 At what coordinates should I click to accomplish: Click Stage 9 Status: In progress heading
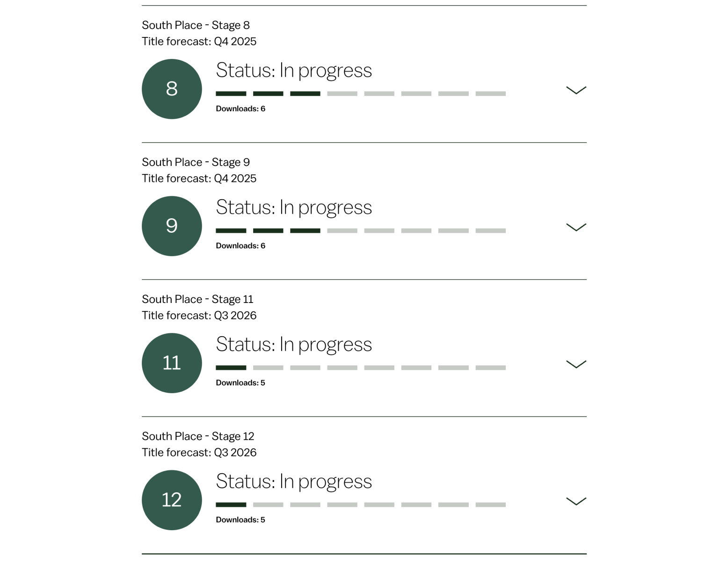point(294,207)
